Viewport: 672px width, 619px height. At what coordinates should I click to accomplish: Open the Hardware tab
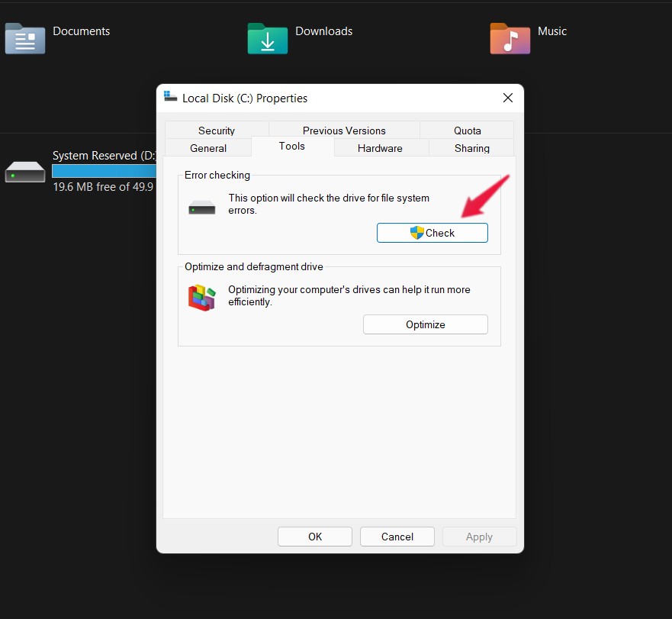point(380,148)
